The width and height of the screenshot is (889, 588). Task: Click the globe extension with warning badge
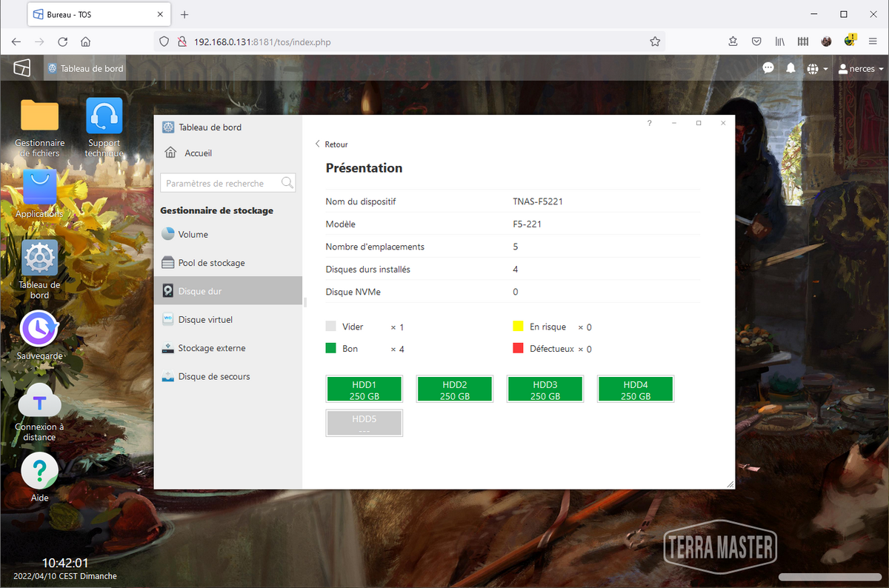[x=850, y=40]
